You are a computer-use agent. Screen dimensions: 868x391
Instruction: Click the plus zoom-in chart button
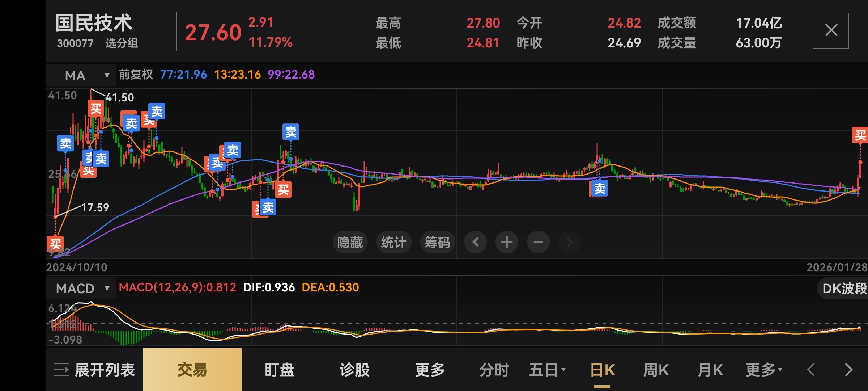coord(507,242)
